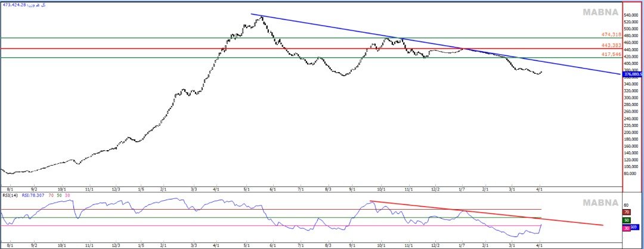644x249 pixels.
Task: Click the index value label at top left
Action: click(x=25, y=5)
